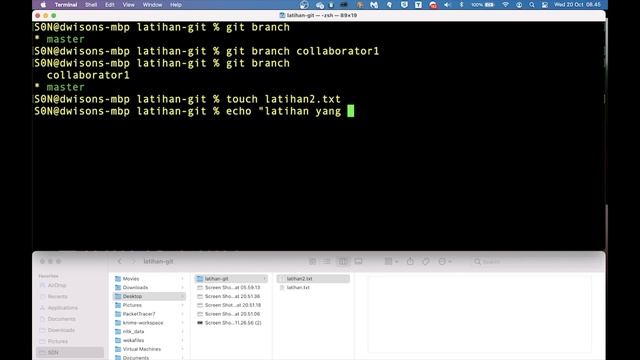
Task: Select Recents in the Finder sidebar
Action: [57, 297]
